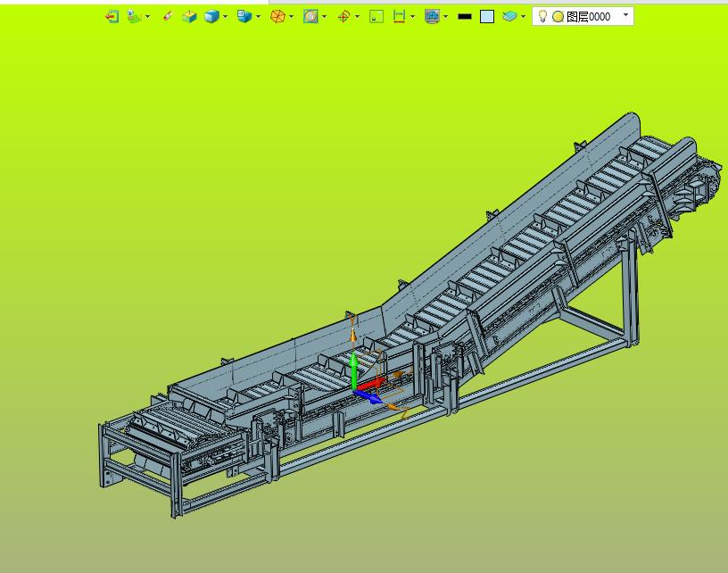728x573 pixels.
Task: Open the sketch plane icon's dropdown arrow
Action: click(x=147, y=17)
